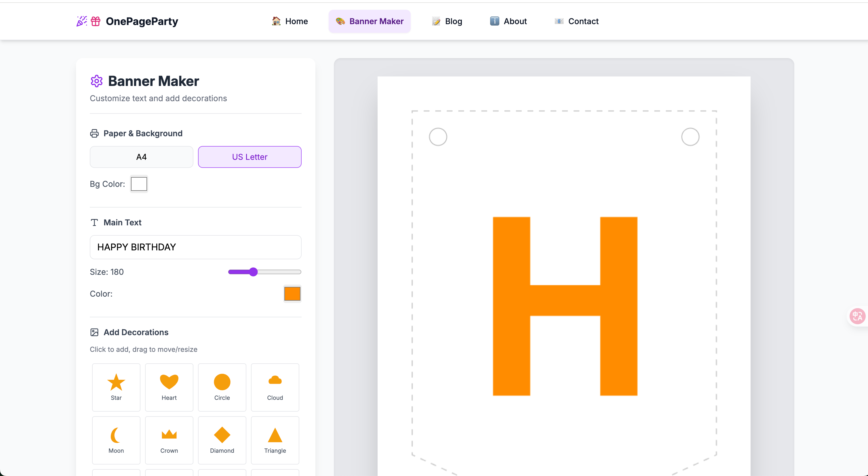
Task: Insert the Circle decoration shape
Action: pos(222,387)
